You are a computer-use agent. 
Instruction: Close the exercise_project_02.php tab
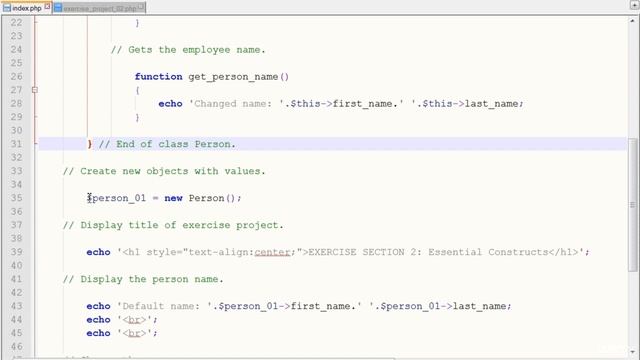[x=141, y=7]
